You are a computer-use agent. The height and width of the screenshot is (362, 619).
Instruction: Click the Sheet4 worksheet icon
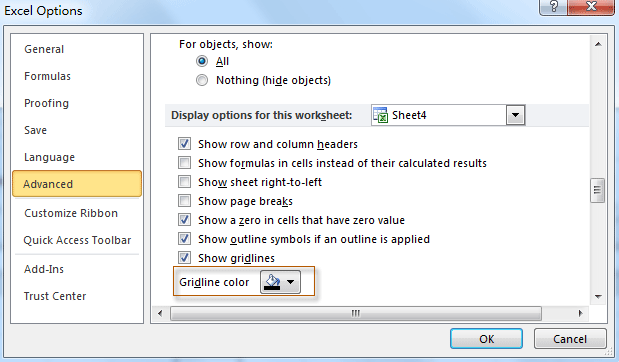click(381, 115)
